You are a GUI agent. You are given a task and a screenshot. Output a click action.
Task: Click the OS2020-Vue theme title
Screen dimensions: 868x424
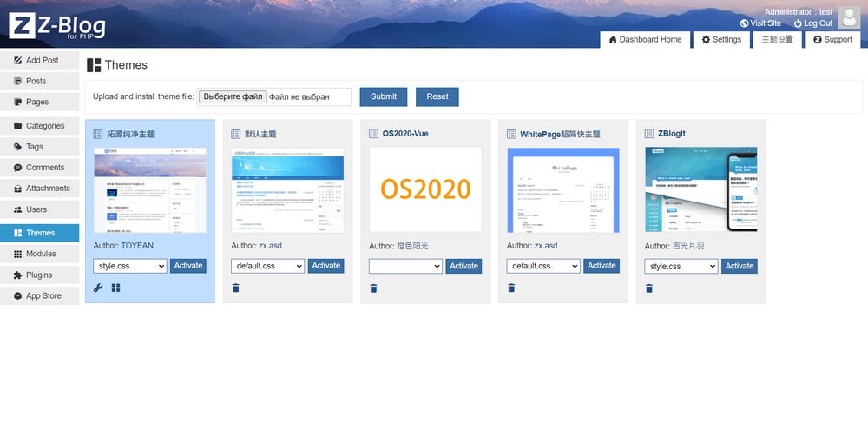tap(405, 134)
